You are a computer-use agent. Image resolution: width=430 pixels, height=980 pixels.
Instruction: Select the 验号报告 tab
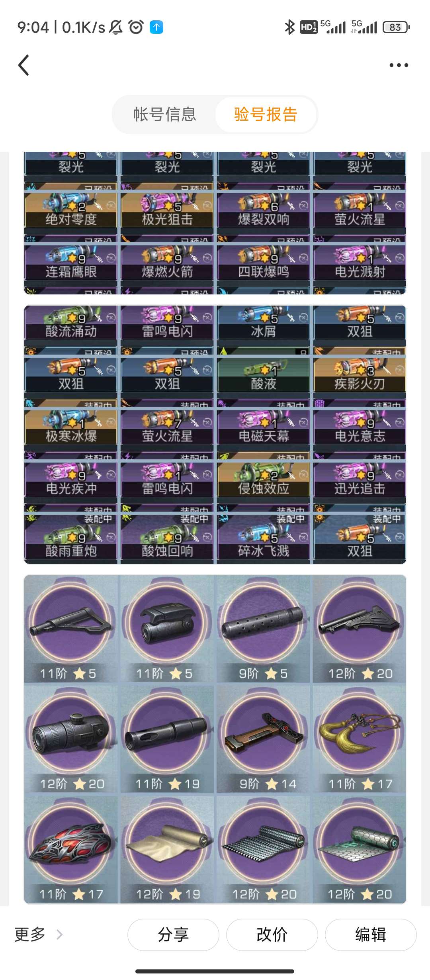(x=266, y=114)
